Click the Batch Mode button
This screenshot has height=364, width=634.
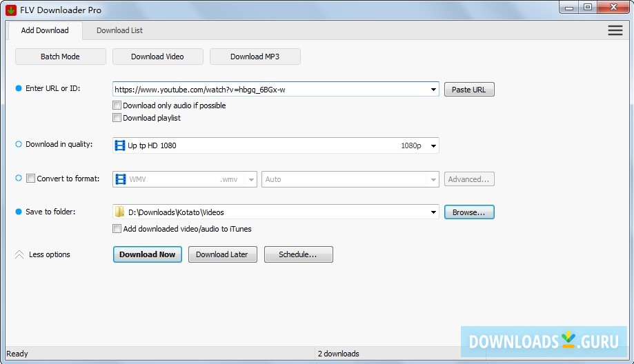(x=60, y=57)
